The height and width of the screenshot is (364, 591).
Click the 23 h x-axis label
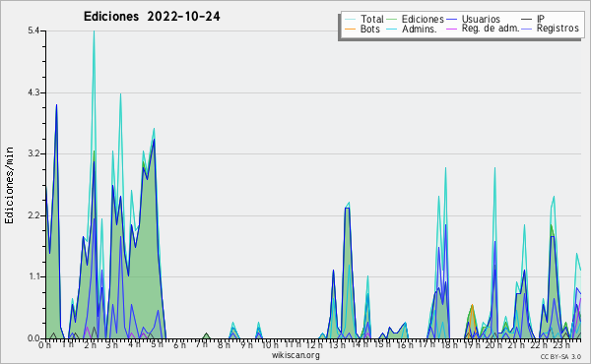561,345
